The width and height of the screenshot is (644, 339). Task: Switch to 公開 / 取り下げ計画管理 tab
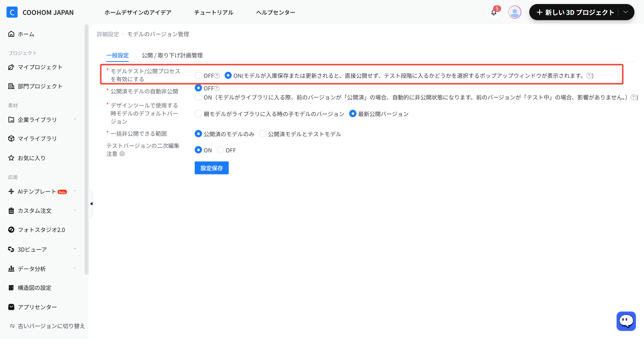pos(172,55)
